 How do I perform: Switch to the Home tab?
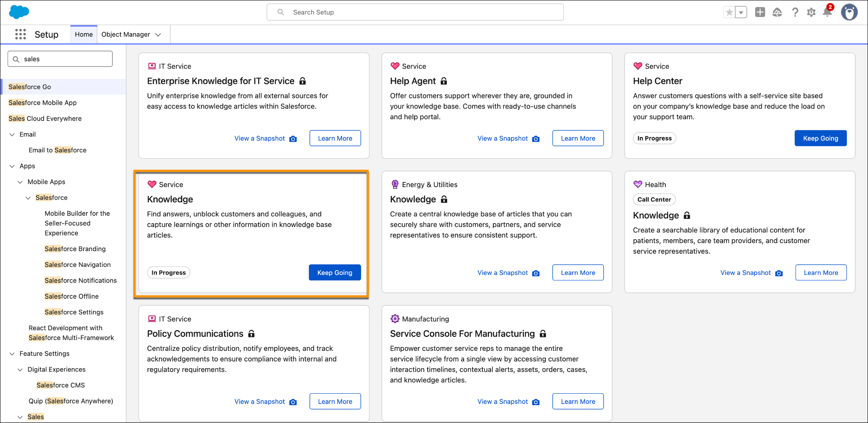[84, 34]
